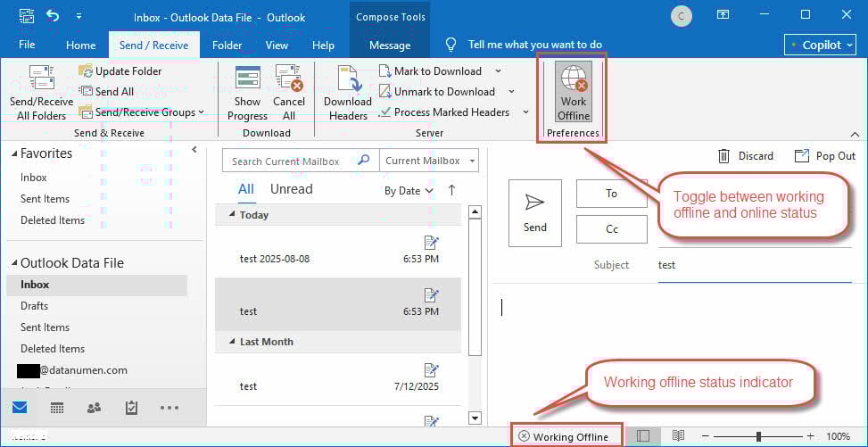Viewport: 868px width, 447px height.
Task: Open the Calendar navigation icon
Action: tap(56, 408)
